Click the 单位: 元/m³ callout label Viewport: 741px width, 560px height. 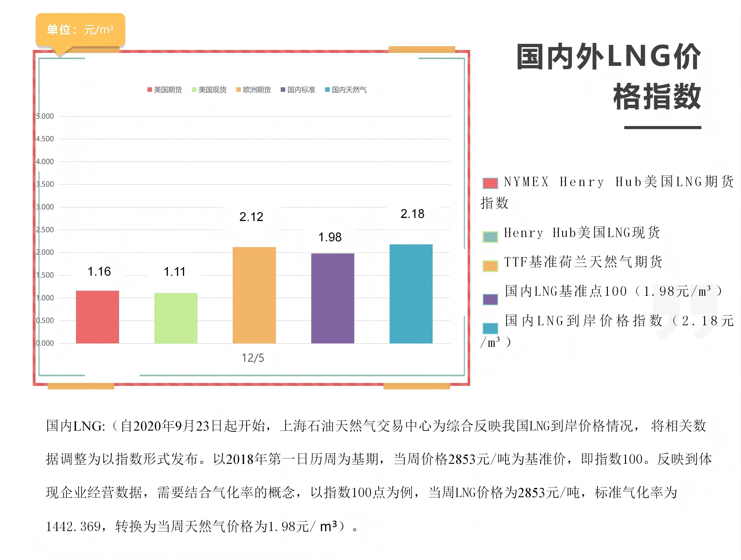pos(80,30)
